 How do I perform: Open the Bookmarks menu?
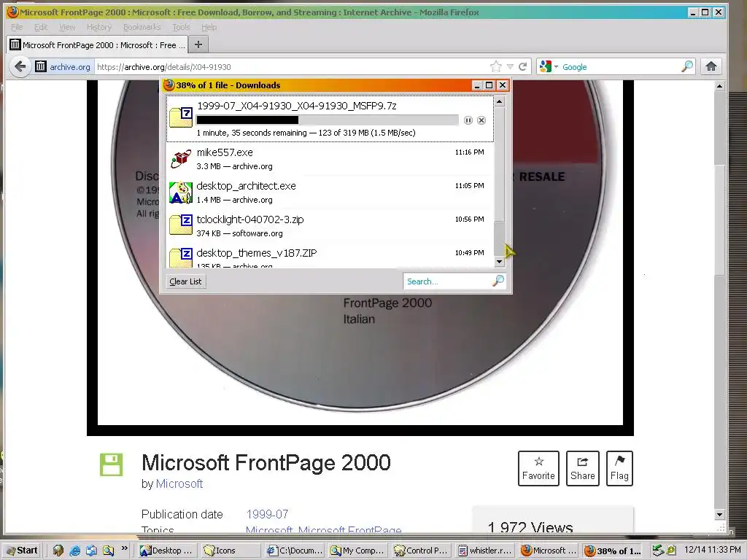(142, 27)
